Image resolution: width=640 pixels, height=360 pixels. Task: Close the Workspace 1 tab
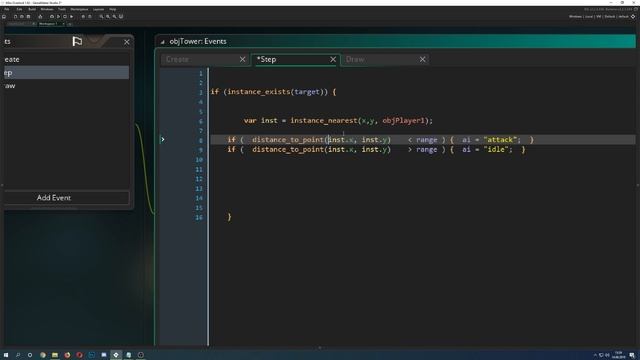63,24
